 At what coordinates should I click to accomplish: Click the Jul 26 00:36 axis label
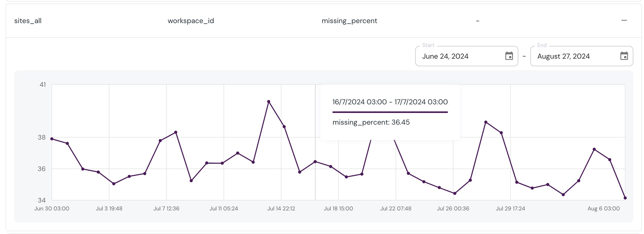[453, 209]
